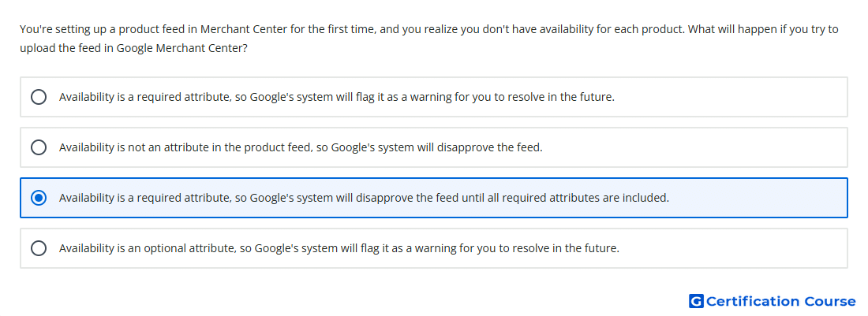The image size is (868, 316).
Task: Click the highlighted answer text about all required attributes
Action: [364, 198]
